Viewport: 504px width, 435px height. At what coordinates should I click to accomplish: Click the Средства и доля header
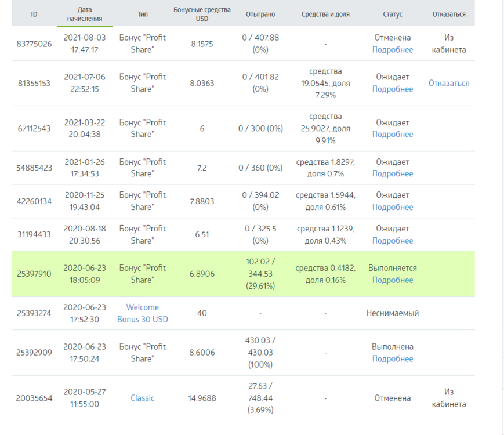click(325, 14)
